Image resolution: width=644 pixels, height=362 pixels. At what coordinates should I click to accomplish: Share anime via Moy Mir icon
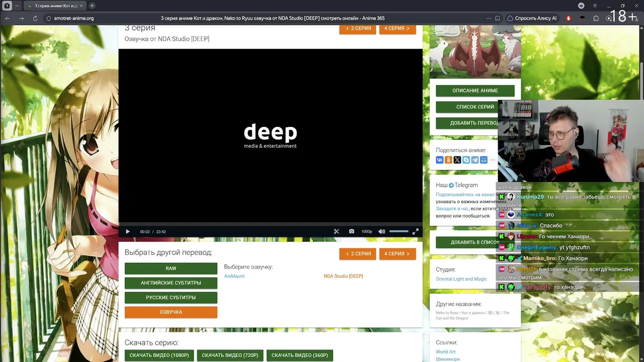(484, 160)
